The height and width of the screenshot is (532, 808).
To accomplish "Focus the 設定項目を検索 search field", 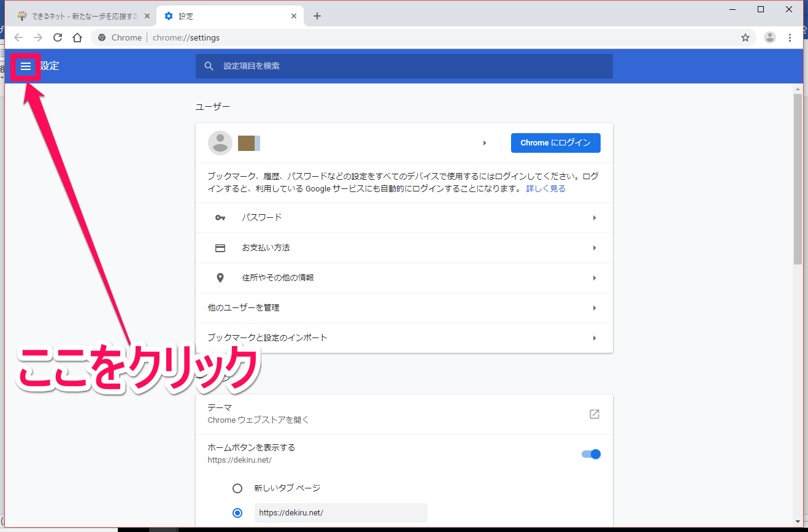I will point(404,66).
